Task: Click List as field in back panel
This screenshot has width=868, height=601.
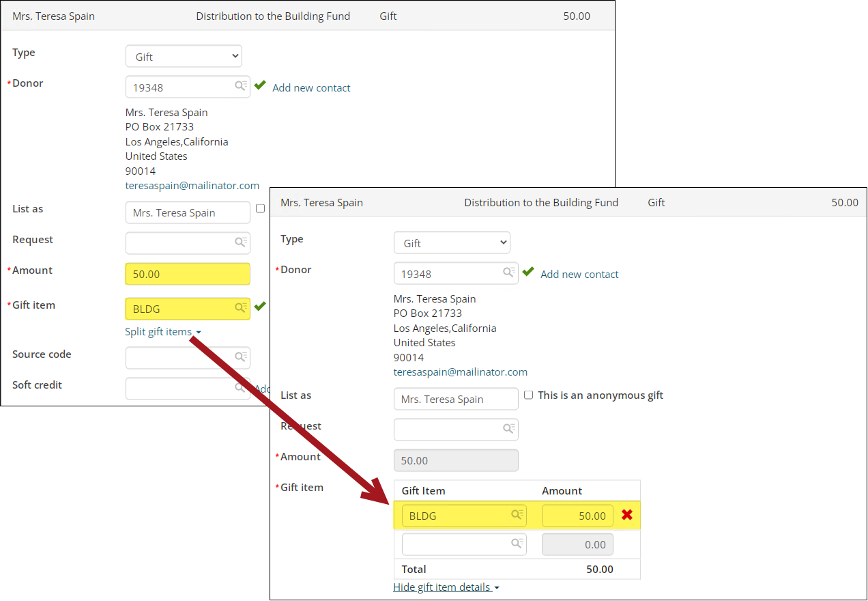Action: point(188,212)
